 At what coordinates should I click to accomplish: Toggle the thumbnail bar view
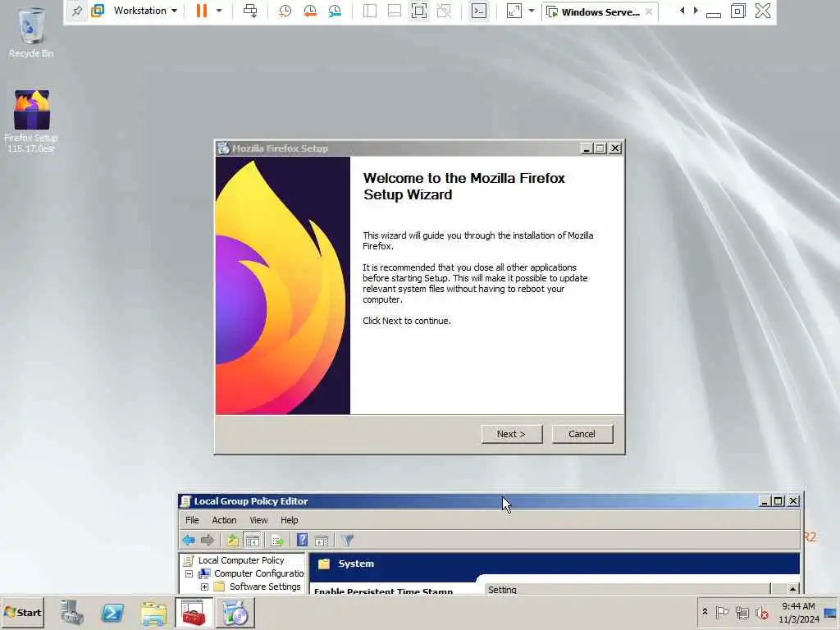pos(395,11)
